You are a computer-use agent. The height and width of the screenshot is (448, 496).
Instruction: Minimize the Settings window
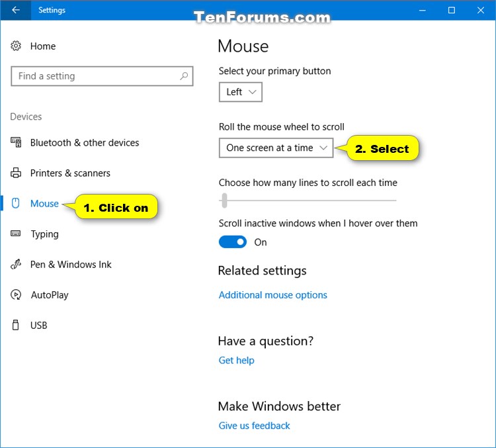pyautogui.click(x=422, y=10)
